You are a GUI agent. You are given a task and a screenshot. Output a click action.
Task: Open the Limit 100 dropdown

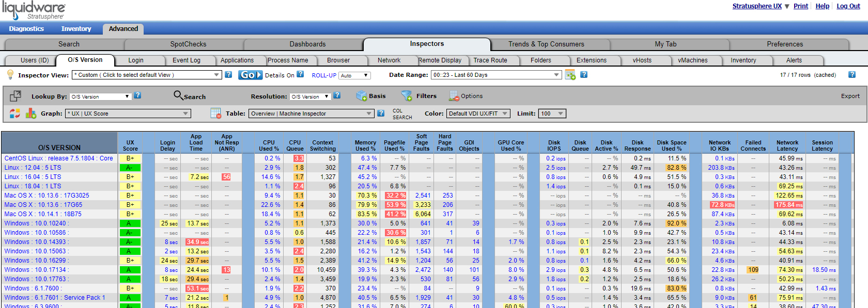(x=552, y=114)
